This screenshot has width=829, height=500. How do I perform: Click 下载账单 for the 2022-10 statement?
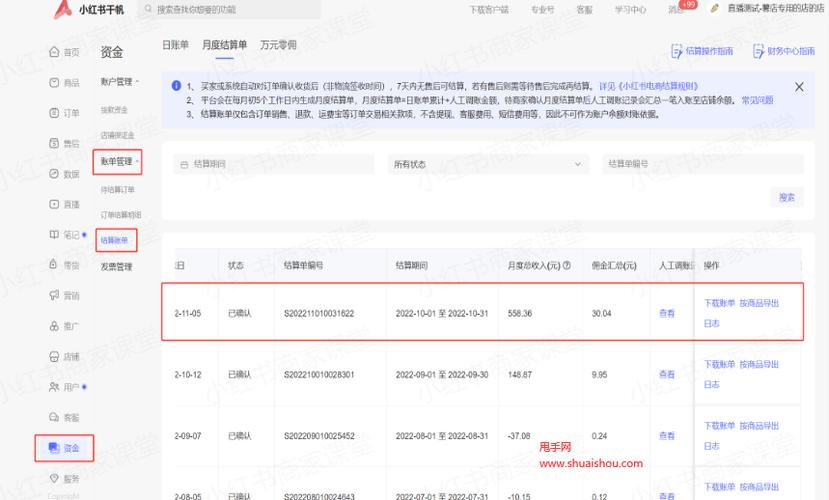click(x=719, y=303)
